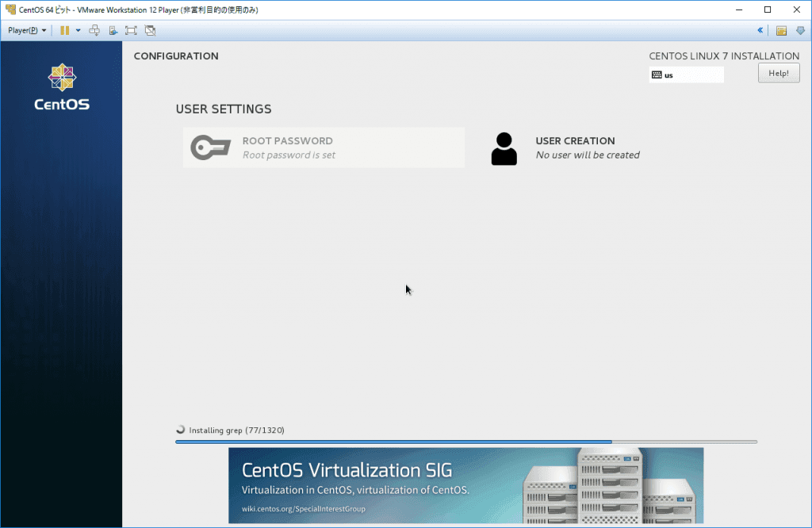The image size is (812, 528).
Task: Open the CentOS Virtualization SIG banner link
Action: pos(466,485)
